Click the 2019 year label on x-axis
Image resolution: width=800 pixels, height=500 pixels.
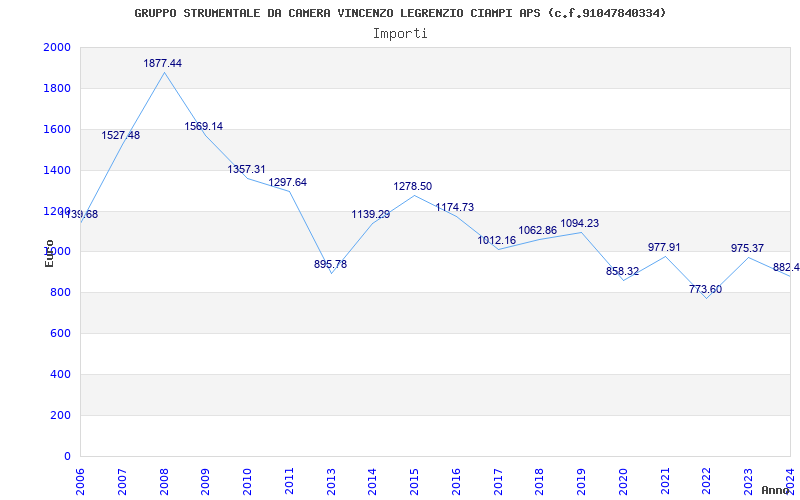click(582, 482)
